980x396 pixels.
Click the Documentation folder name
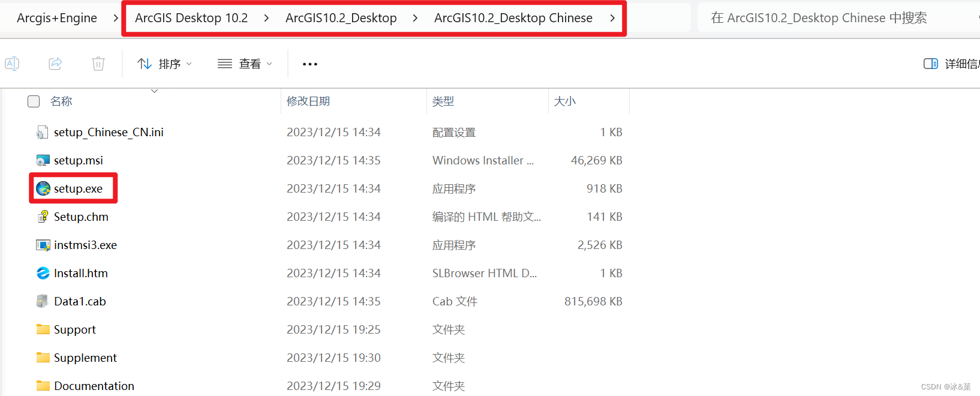pyautogui.click(x=94, y=386)
